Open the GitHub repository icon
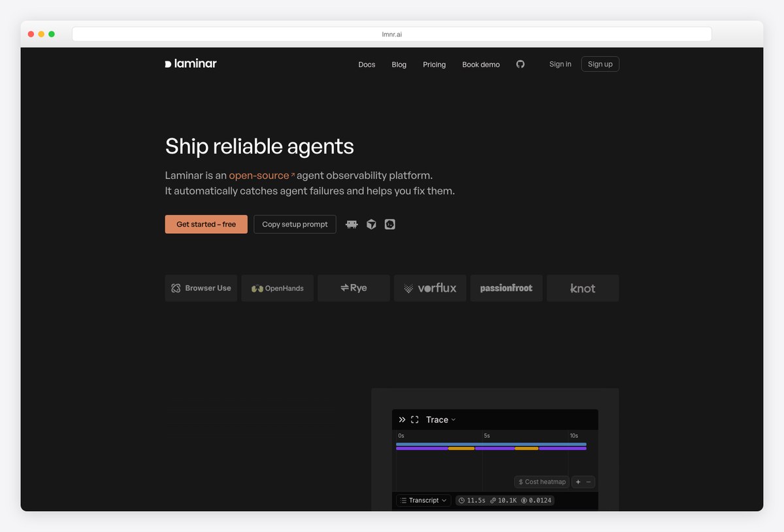 pos(520,64)
